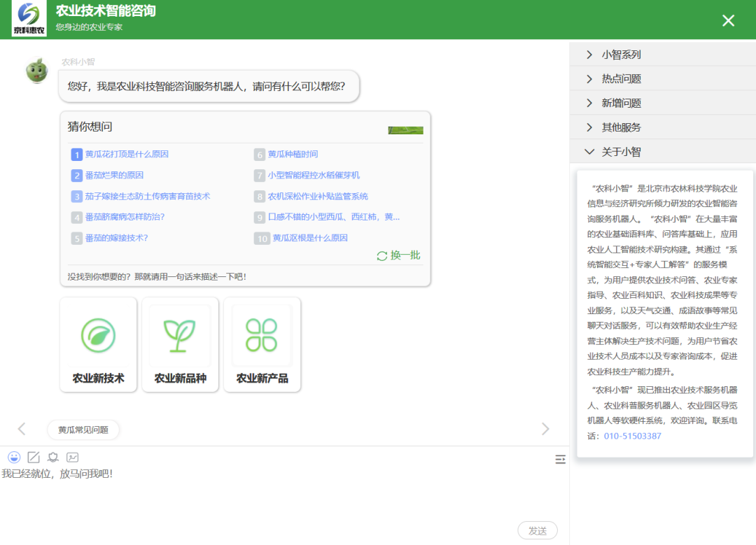The image size is (756, 545).
Task: Click the 京科惠农 logo in header
Action: [29, 19]
